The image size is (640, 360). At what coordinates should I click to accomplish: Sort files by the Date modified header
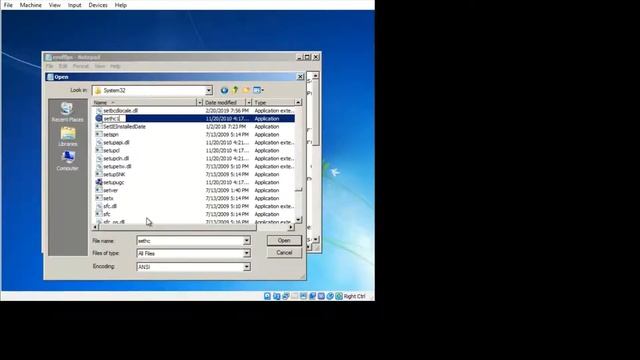224,102
